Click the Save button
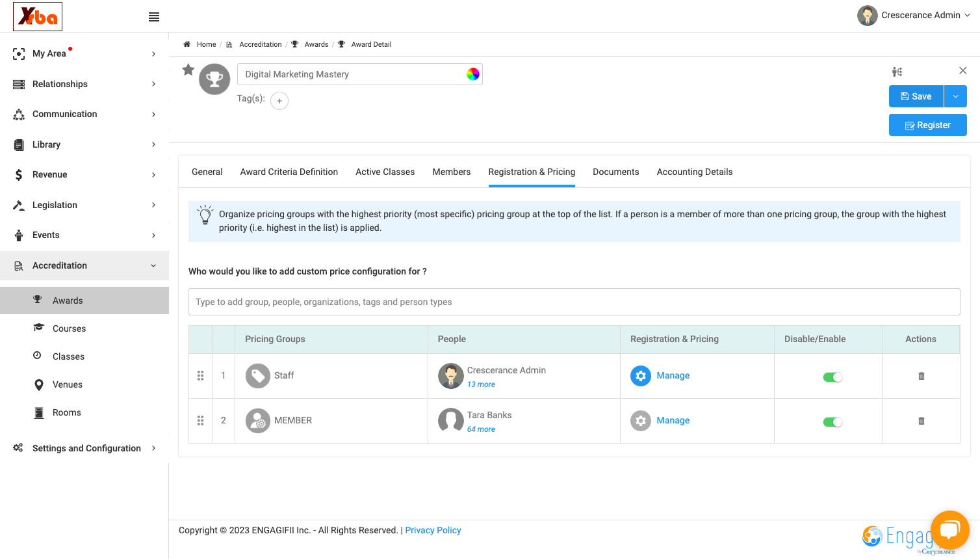Viewport: 980px width, 560px height. pyautogui.click(x=916, y=96)
